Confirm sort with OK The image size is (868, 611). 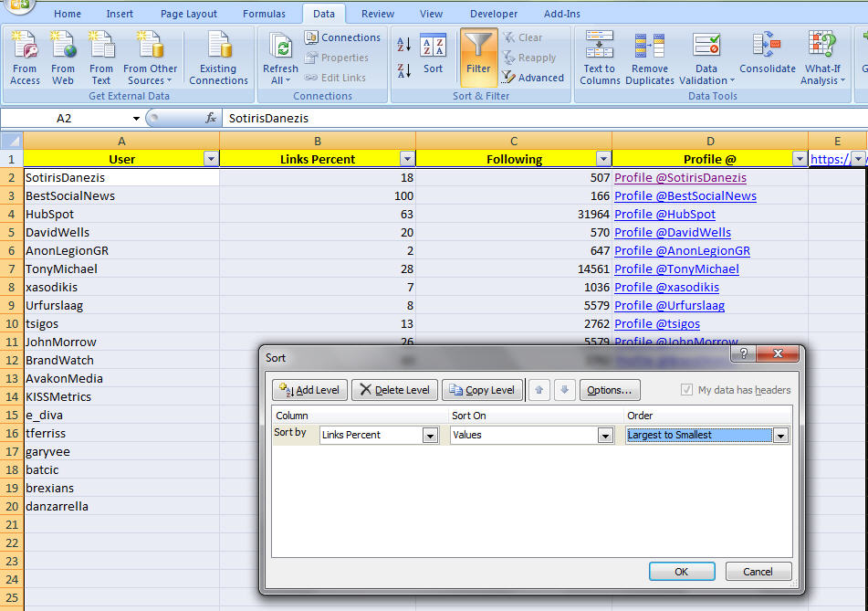coord(682,572)
